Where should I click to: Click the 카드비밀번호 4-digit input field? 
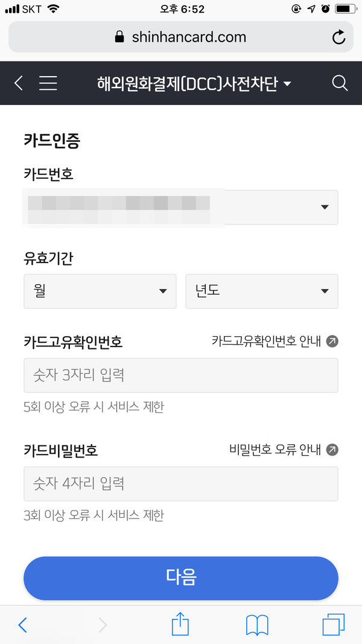pyautogui.click(x=180, y=483)
